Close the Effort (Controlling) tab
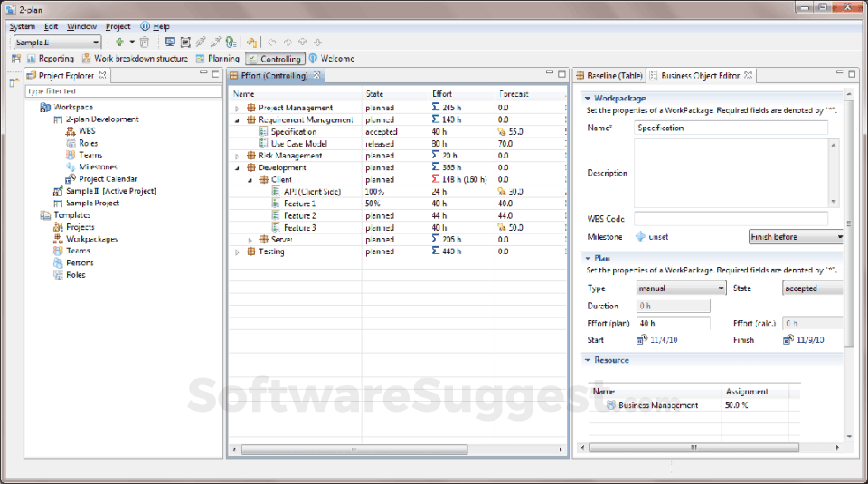 pyautogui.click(x=316, y=75)
